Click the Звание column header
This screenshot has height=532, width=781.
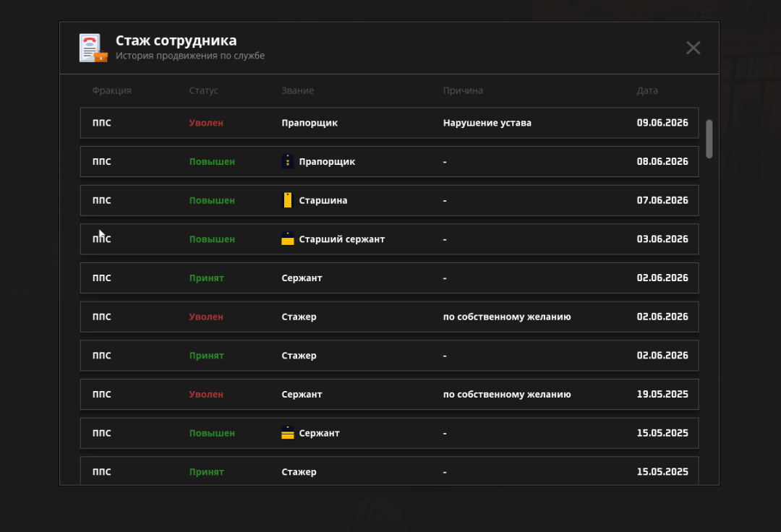point(297,90)
